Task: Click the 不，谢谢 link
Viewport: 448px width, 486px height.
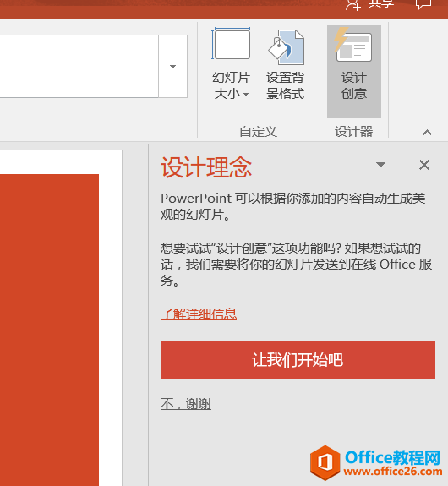Action: click(186, 404)
